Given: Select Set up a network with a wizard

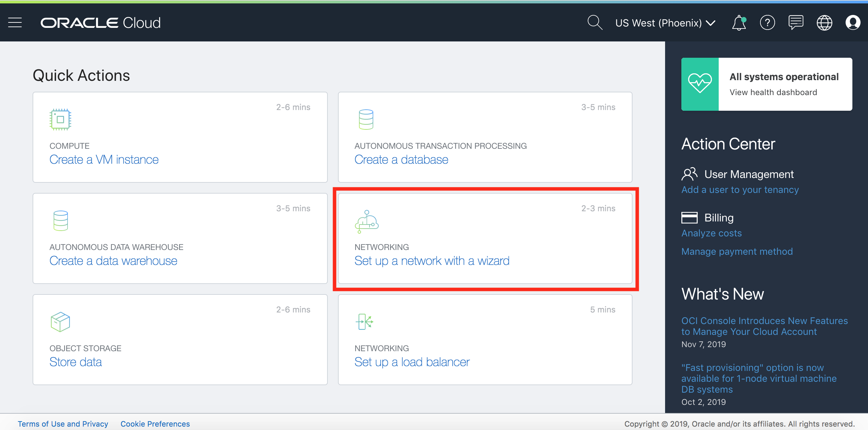Looking at the screenshot, I should 432,261.
